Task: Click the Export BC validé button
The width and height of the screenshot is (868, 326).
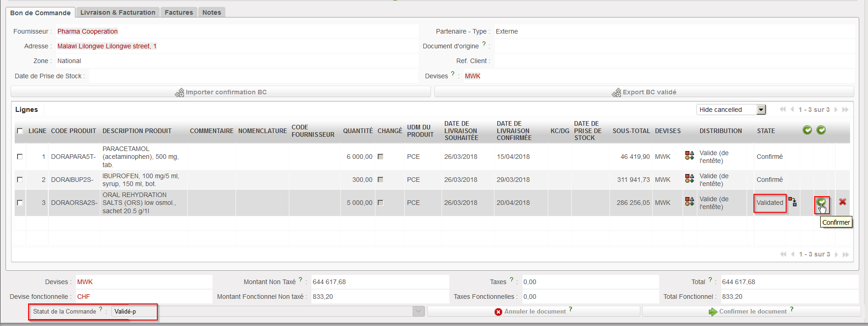Action: tap(644, 92)
